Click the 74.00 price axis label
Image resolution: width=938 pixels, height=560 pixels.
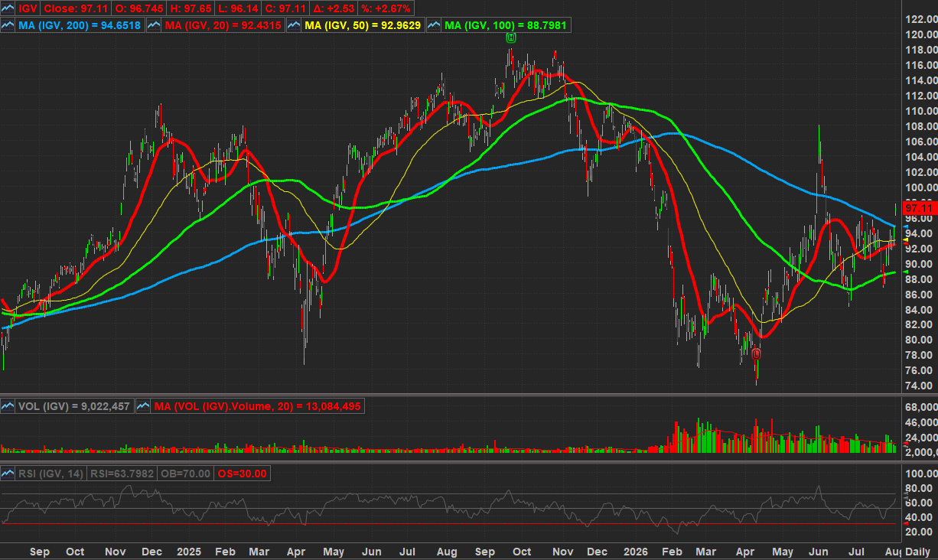tap(918, 386)
